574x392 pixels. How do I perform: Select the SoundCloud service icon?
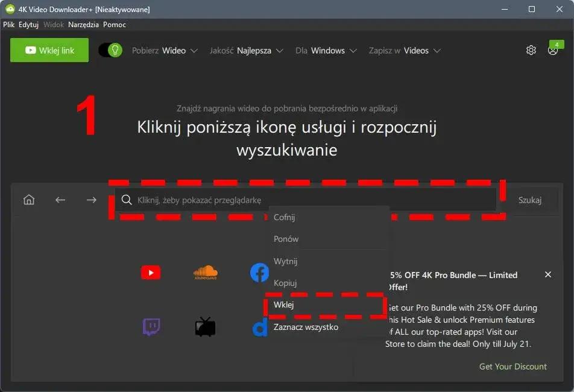tap(205, 273)
